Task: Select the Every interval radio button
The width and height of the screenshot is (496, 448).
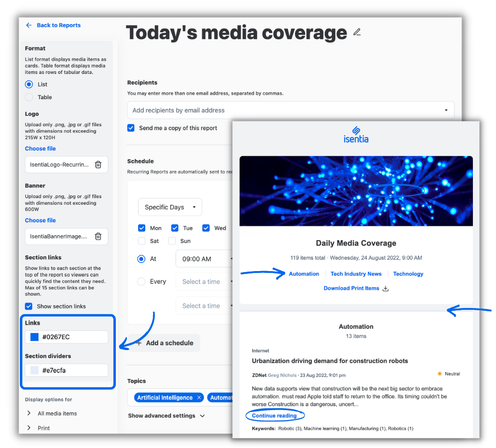Action: click(x=141, y=281)
